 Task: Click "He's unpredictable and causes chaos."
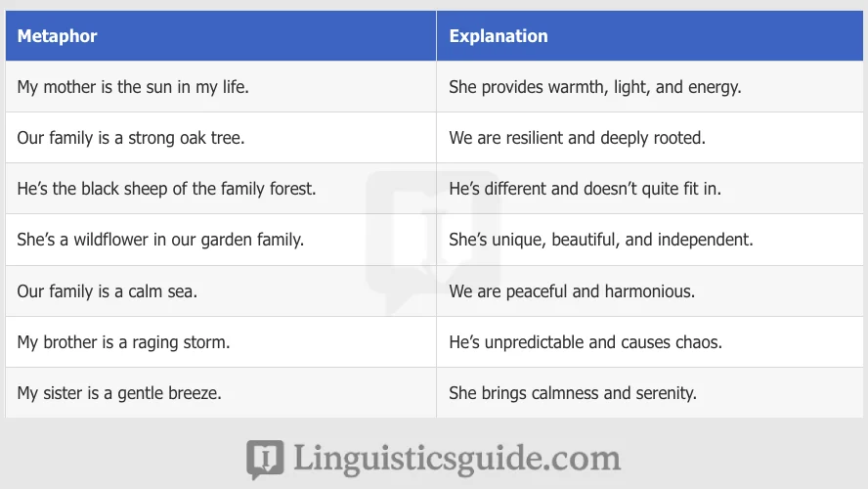coord(586,342)
